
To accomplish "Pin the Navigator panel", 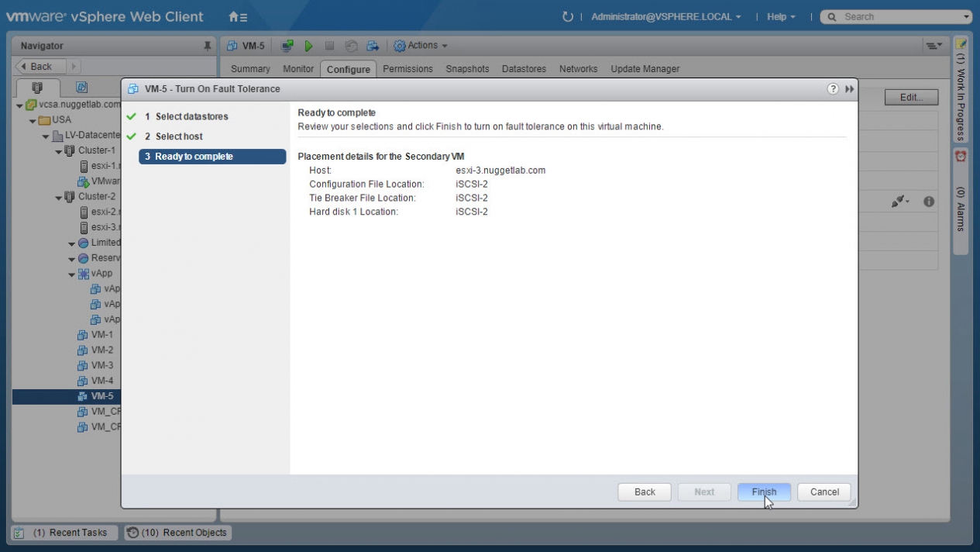I will point(207,46).
